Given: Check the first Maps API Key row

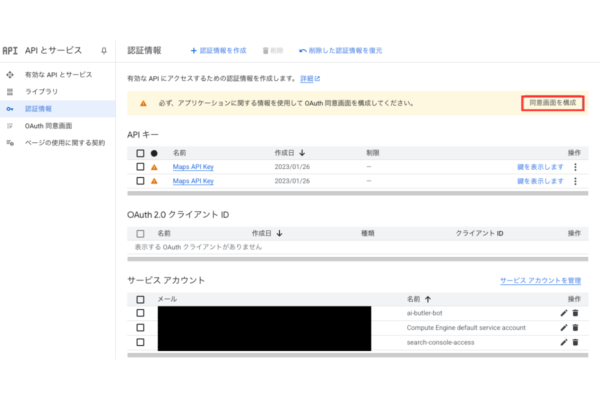Looking at the screenshot, I should click(x=140, y=167).
